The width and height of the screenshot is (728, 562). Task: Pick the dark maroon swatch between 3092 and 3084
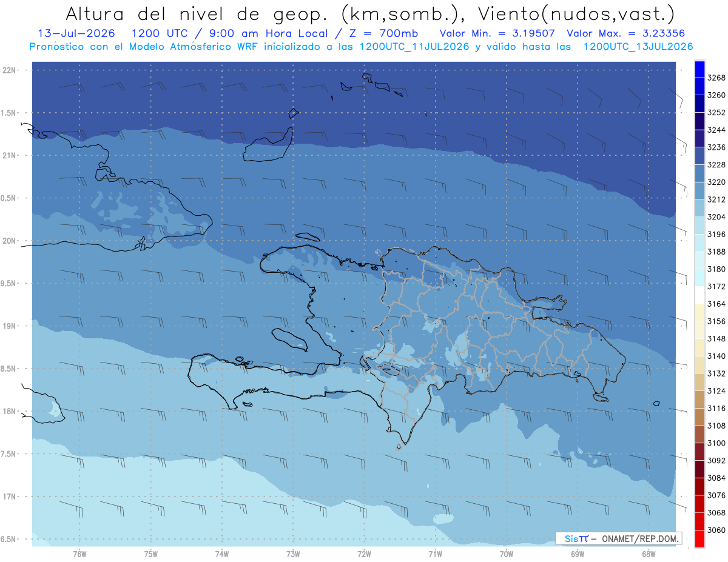[699, 469]
